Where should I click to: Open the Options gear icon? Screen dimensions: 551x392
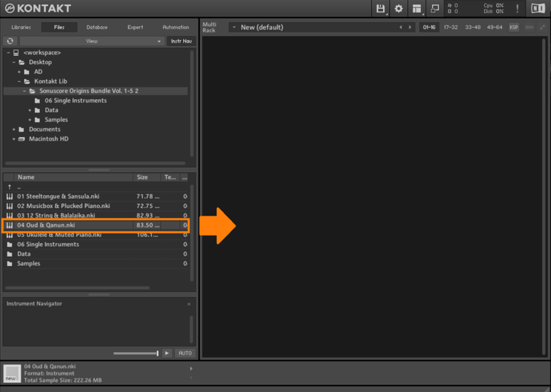point(399,8)
